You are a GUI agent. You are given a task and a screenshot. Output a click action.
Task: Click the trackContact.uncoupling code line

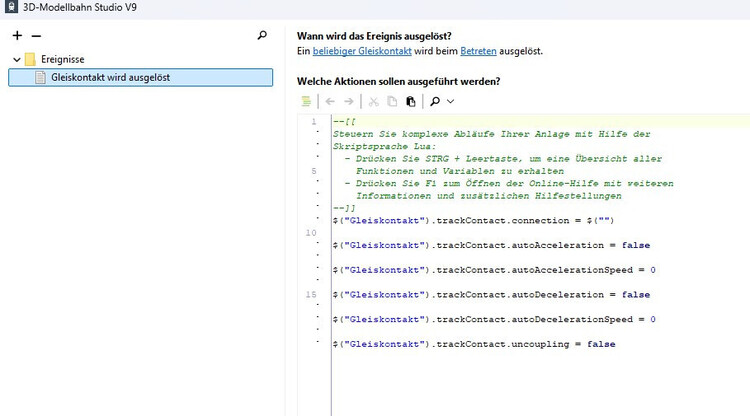(x=473, y=344)
